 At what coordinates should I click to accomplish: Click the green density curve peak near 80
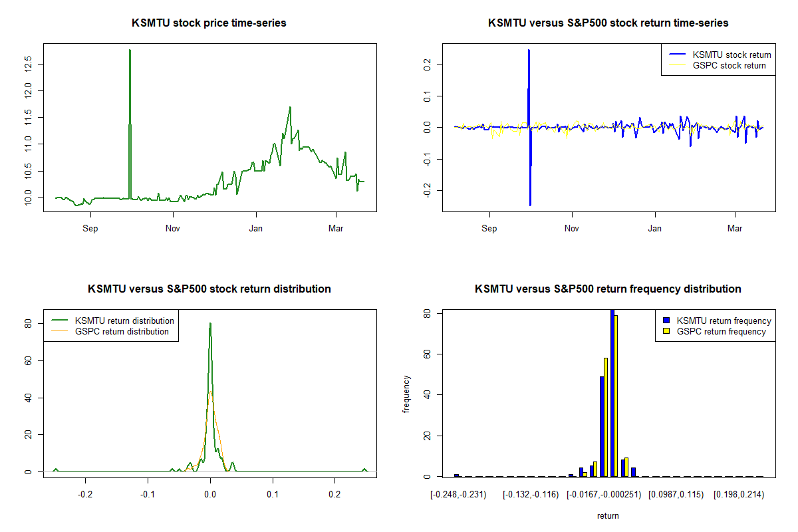tap(210, 324)
